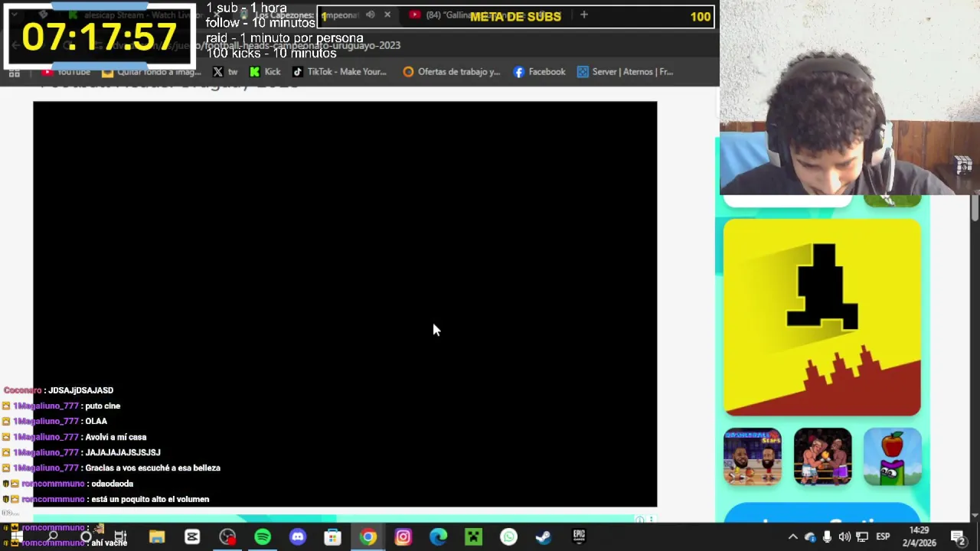The image size is (980, 551).
Task: Open the yellow black-silhouette game thumbnail
Action: [822, 318]
